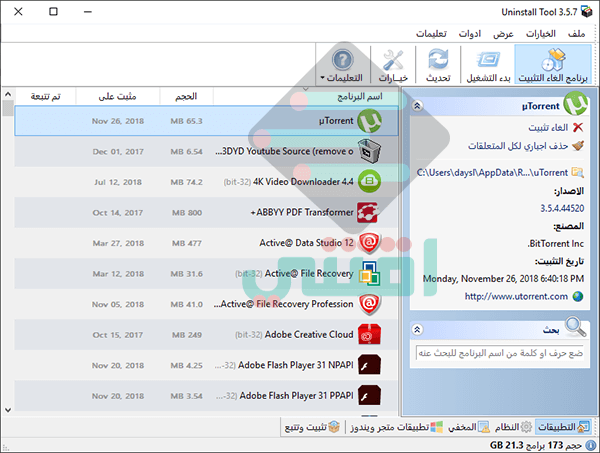Click the BitTorrent Inc publisher text

coord(556,244)
